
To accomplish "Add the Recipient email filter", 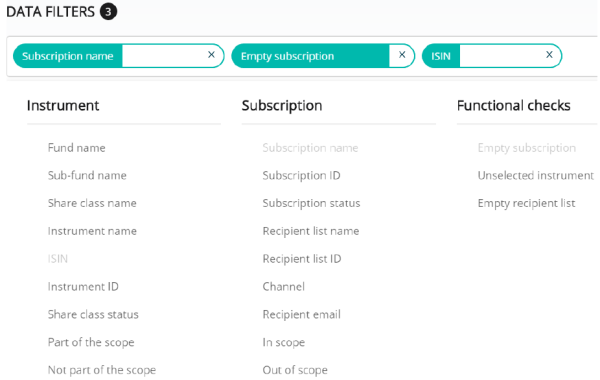I will coord(302,315).
